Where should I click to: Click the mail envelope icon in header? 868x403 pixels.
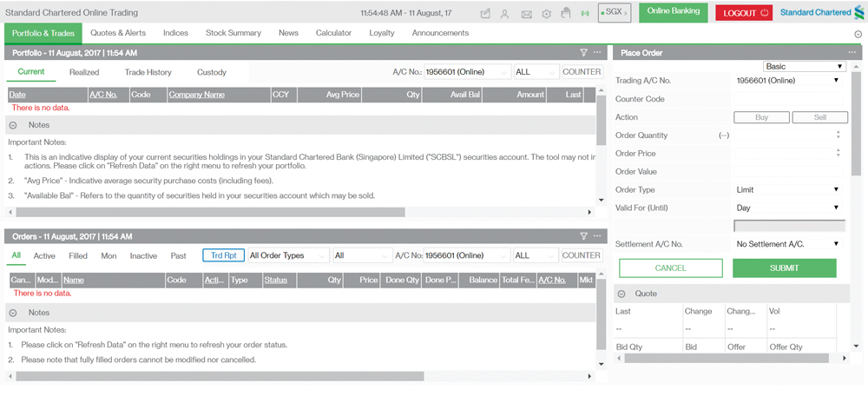pyautogui.click(x=526, y=14)
